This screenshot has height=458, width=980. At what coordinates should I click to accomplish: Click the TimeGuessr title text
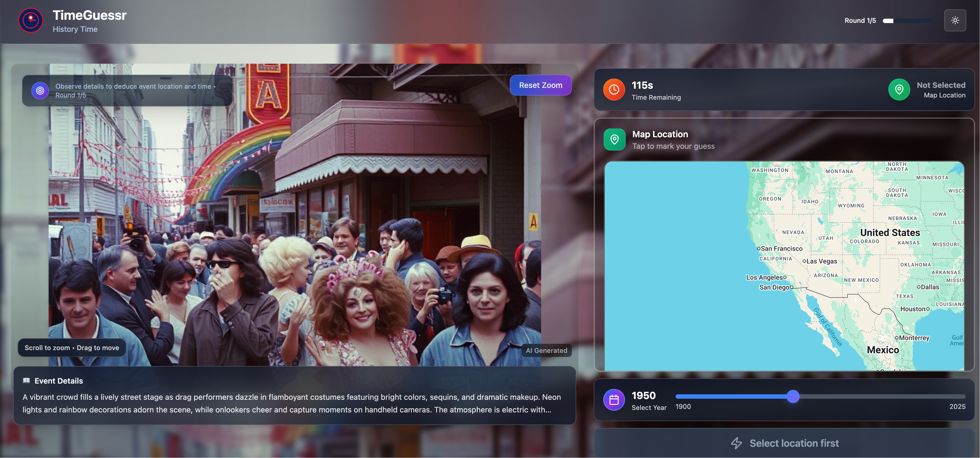89,15
